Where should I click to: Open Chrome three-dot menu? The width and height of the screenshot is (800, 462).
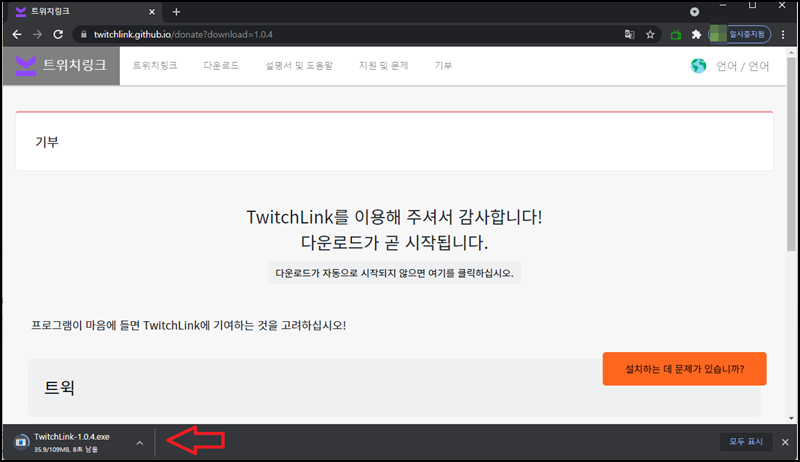click(x=783, y=34)
